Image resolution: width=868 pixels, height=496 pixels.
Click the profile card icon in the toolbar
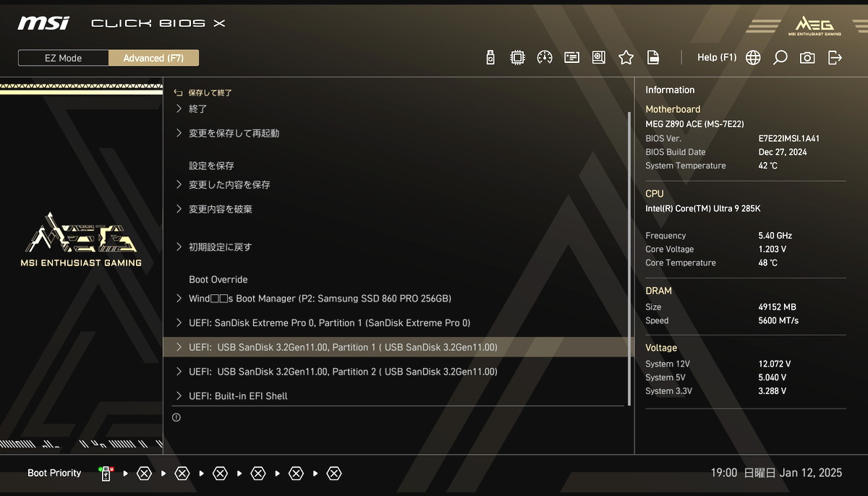[x=571, y=58]
